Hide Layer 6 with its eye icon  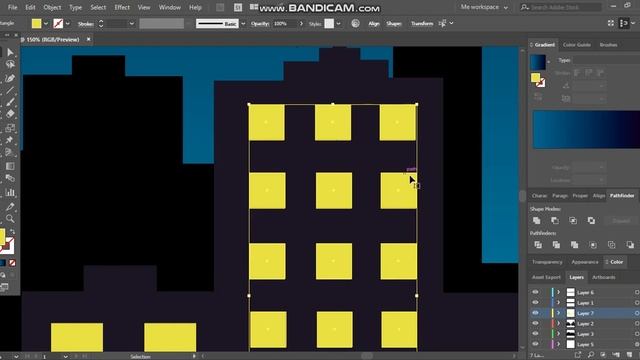click(535, 292)
